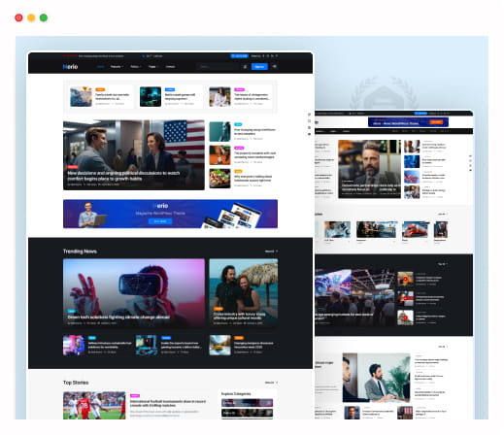Open the Home nav item
Image resolution: width=504 pixels, height=435 pixels.
tap(101, 67)
